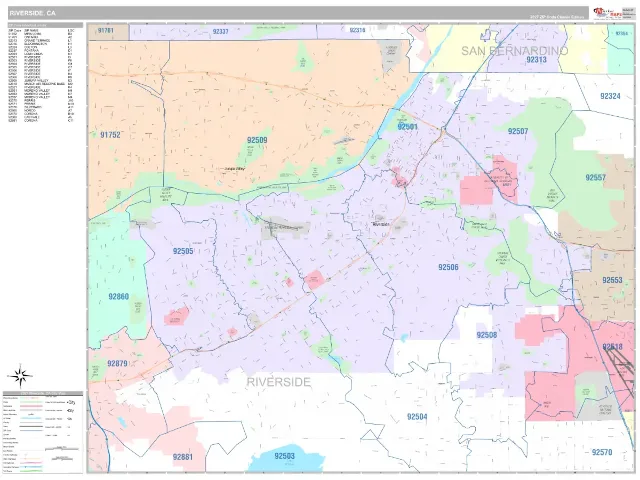The height and width of the screenshot is (480, 640).
Task: Click the blue lake in ZIP 92503
Action: (x=284, y=458)
